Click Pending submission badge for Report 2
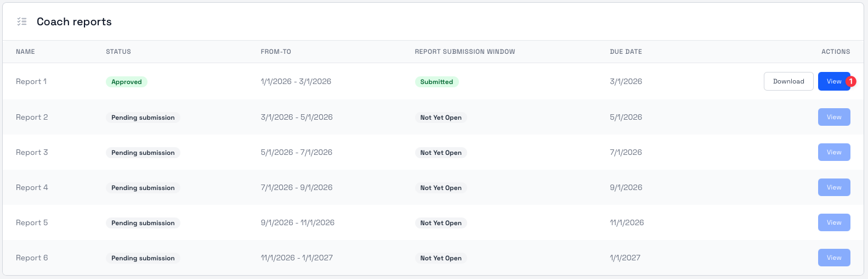The width and height of the screenshot is (868, 279). [143, 118]
